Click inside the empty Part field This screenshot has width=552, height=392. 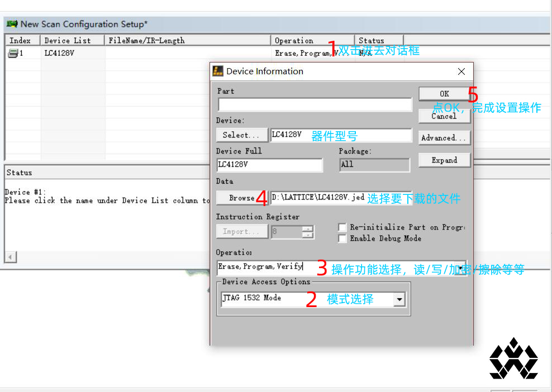[x=315, y=104]
